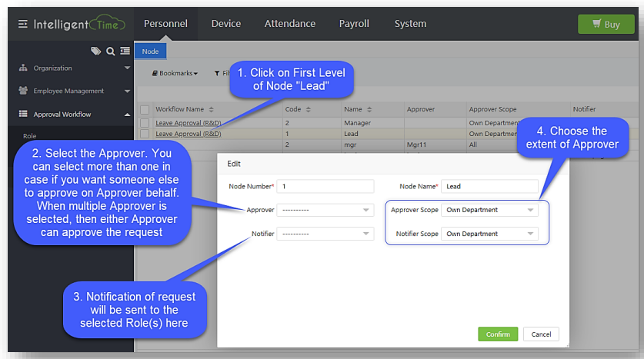The width and height of the screenshot is (644, 359).
Task: Click the Employee Management people icon
Action: pos(23,91)
